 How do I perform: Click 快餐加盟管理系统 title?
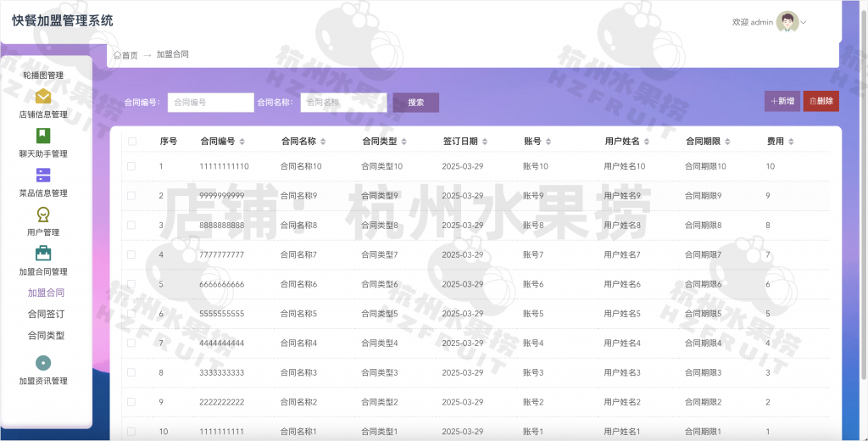click(x=63, y=20)
